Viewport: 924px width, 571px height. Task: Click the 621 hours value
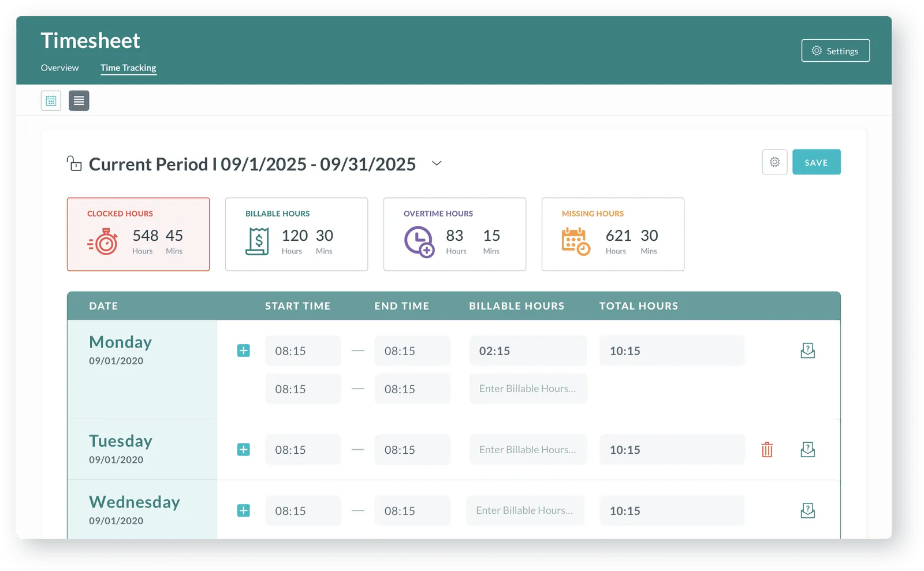pos(619,236)
